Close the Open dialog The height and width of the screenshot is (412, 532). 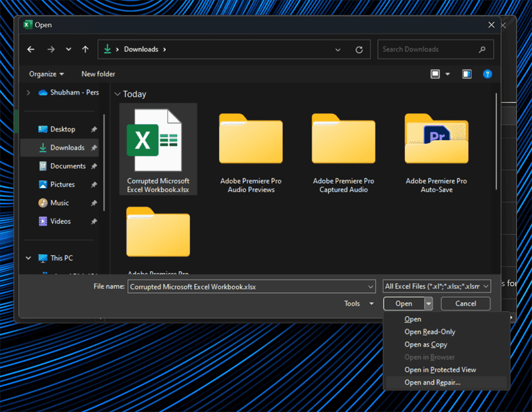tap(491, 25)
